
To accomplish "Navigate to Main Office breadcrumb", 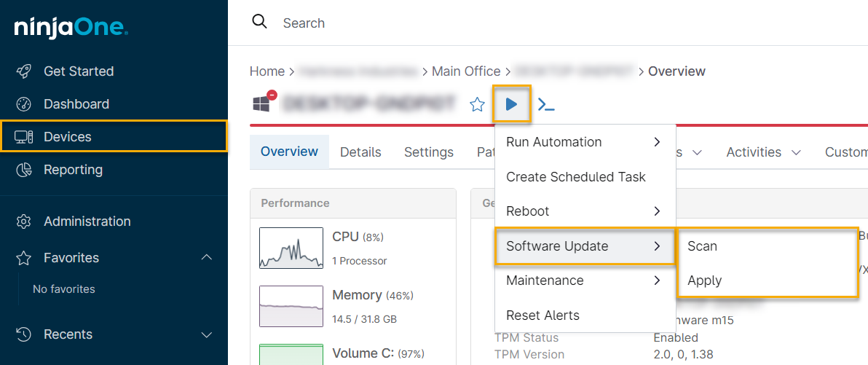I will (466, 71).
